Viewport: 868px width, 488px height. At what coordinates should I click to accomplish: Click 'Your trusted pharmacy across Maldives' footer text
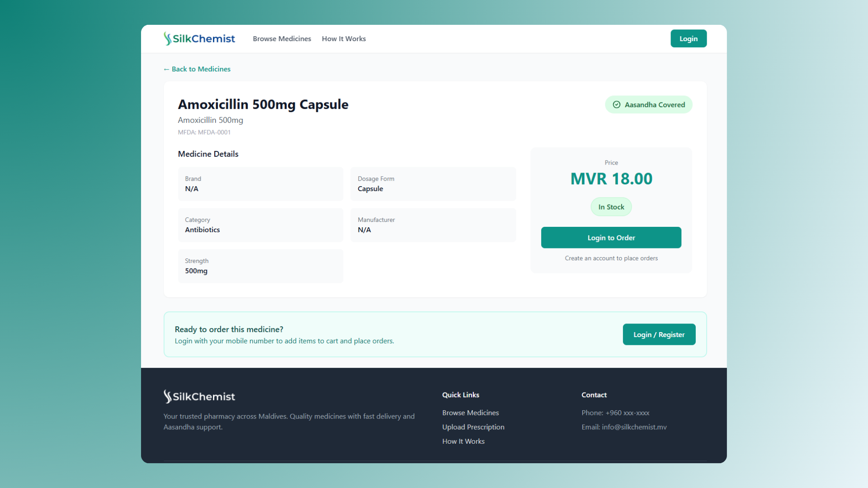coord(289,422)
